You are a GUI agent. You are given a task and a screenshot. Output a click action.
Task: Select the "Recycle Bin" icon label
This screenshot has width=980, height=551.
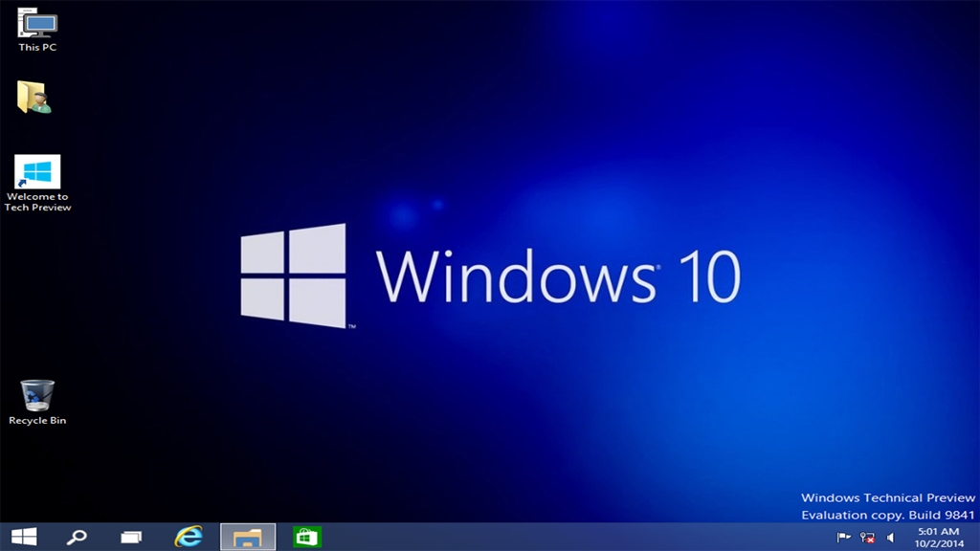click(37, 421)
